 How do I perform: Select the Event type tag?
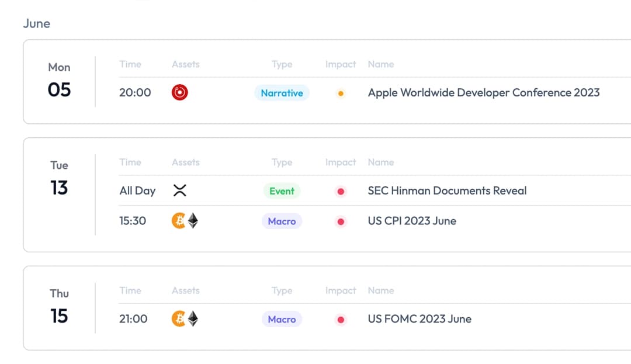(282, 191)
